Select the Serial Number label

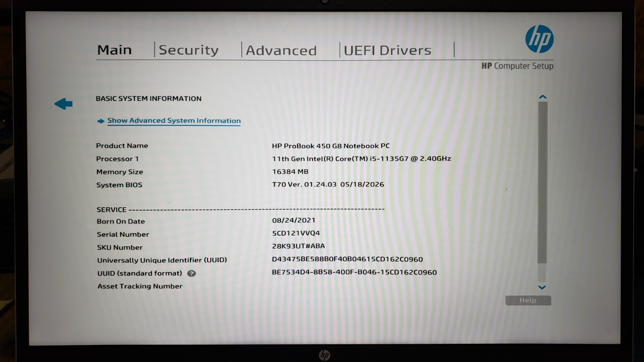(x=123, y=234)
